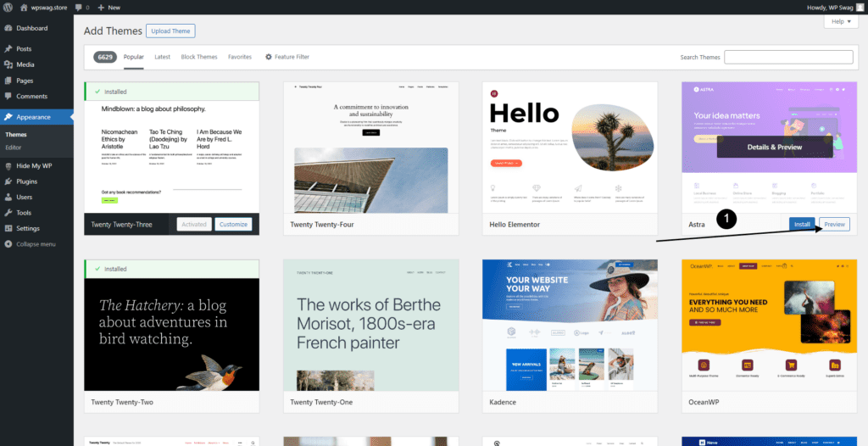This screenshot has width=868, height=446.
Task: Click the Hide My WP shield icon
Action: tap(8, 165)
